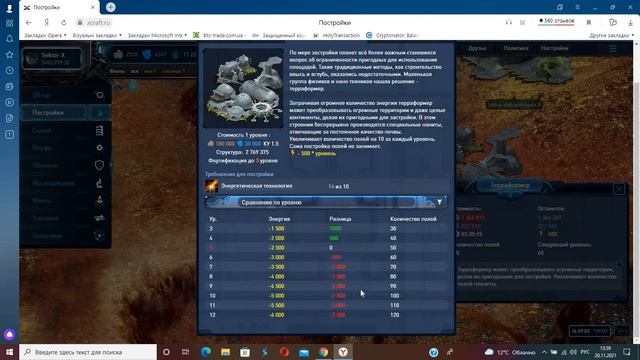Click the crystal resource icon in header
The height and width of the screenshot is (360, 640).
click(x=147, y=54)
